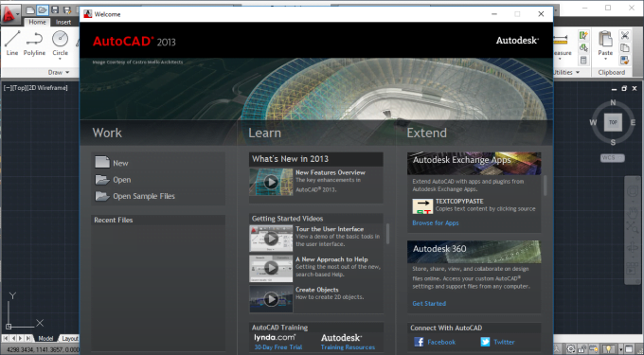The image size is (644, 355).
Task: Click the Open folder icon in Work panel
Action: (102, 179)
